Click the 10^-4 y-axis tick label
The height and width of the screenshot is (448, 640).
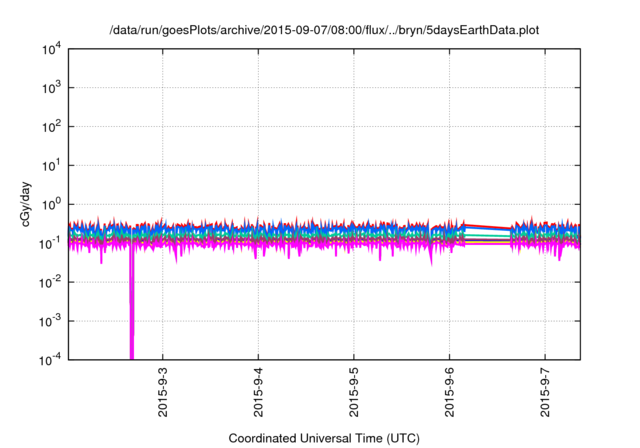(x=50, y=360)
